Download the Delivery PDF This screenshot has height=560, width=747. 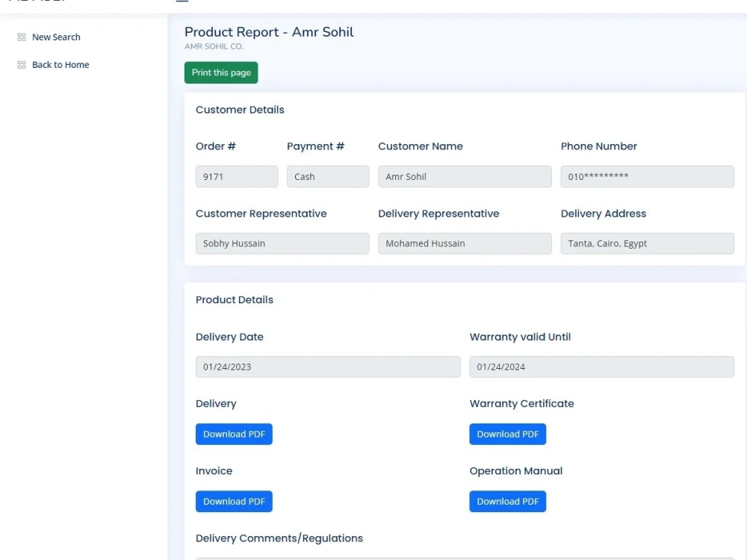[234, 434]
